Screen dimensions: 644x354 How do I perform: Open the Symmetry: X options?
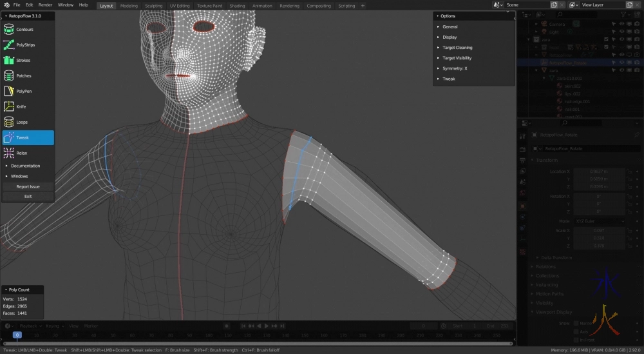click(454, 68)
